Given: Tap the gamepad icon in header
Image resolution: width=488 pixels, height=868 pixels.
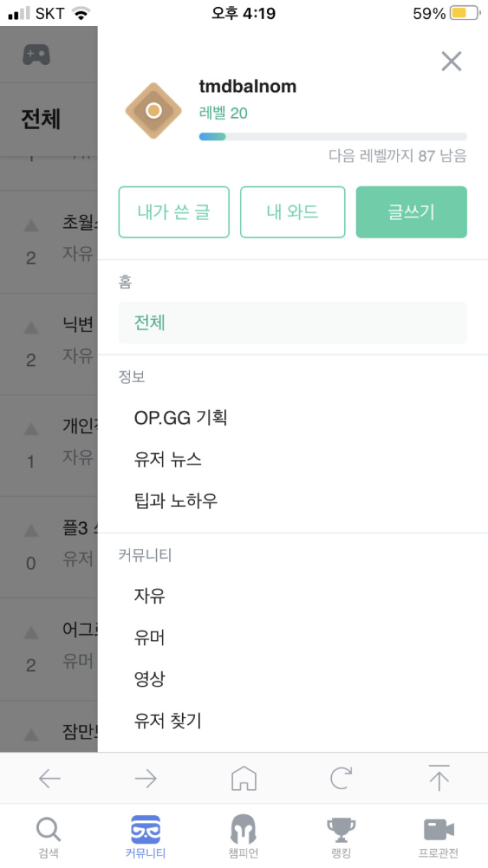Looking at the screenshot, I should pos(36,55).
